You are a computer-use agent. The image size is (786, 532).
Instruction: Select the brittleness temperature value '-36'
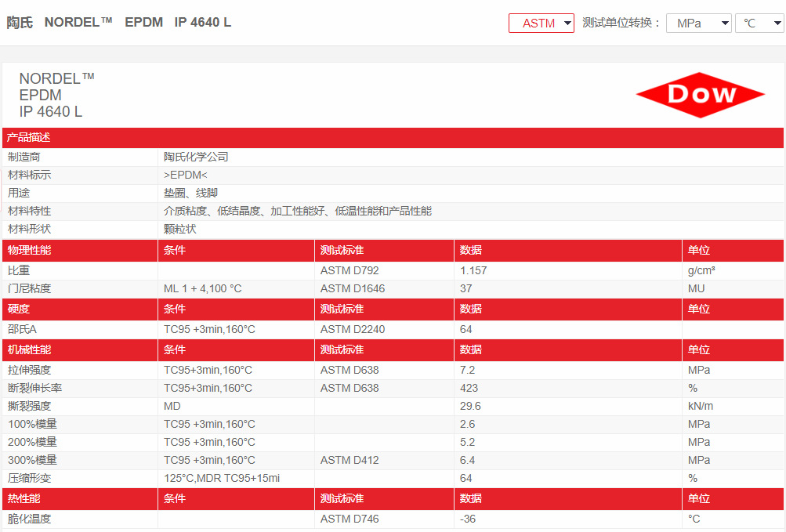[468, 519]
